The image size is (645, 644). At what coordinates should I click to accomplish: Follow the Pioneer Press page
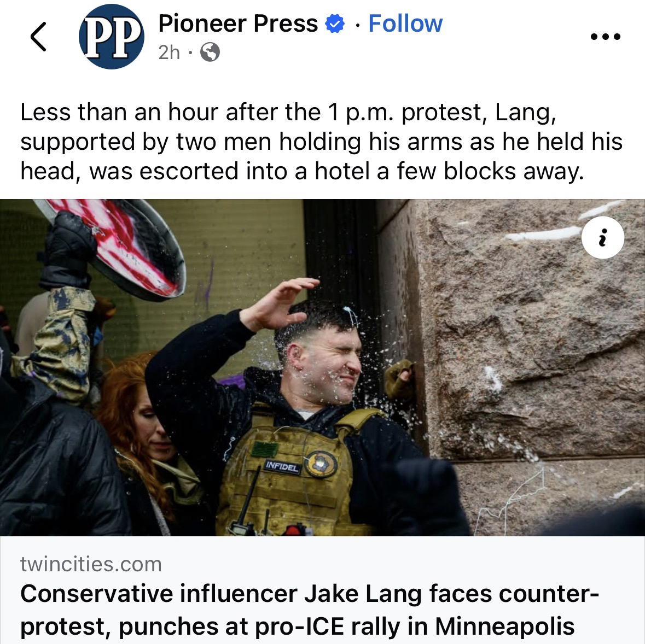[x=405, y=23]
